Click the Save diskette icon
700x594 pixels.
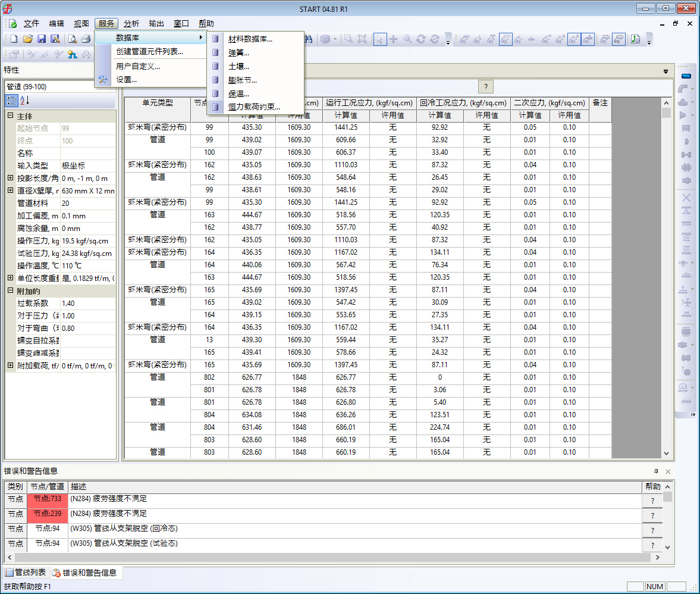(x=42, y=39)
